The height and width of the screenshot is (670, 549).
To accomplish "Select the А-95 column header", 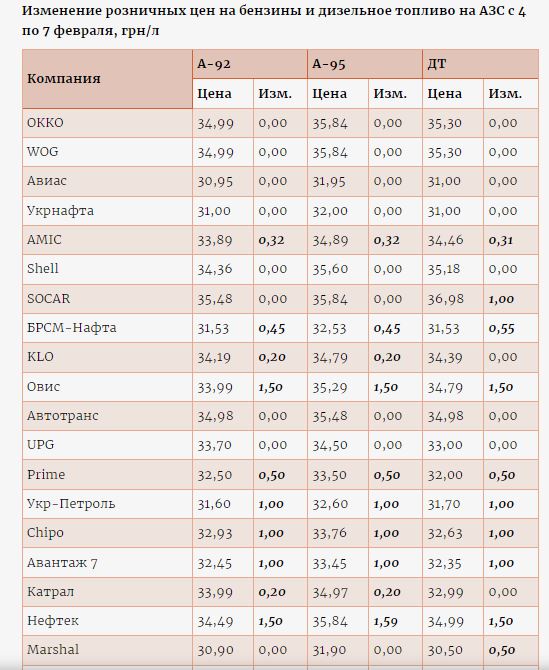I will click(x=329, y=64).
